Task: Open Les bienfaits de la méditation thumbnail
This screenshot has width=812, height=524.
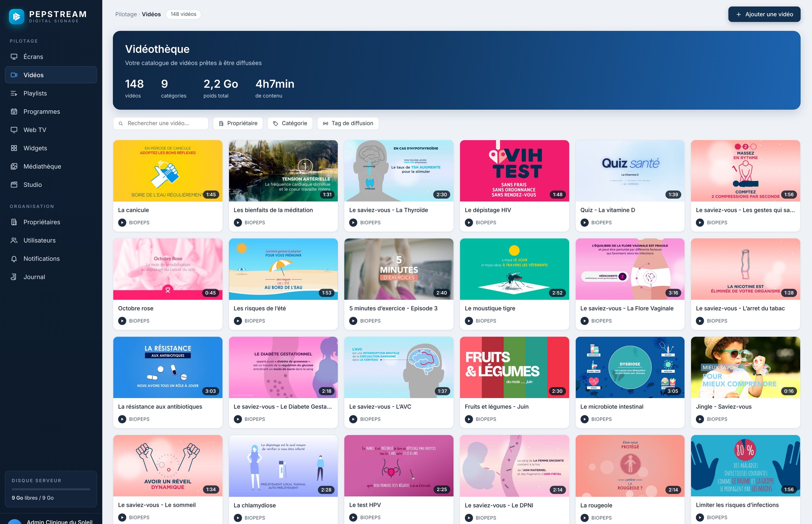Action: tap(283, 171)
